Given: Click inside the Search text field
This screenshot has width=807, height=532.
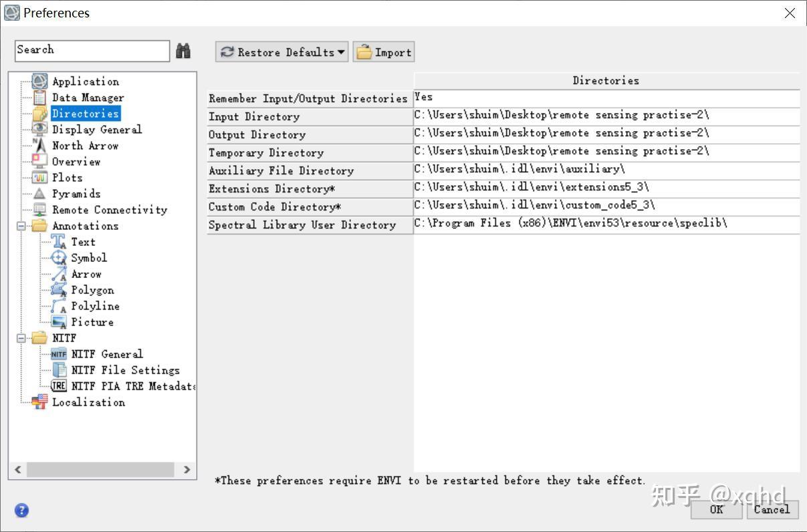Looking at the screenshot, I should click(92, 51).
